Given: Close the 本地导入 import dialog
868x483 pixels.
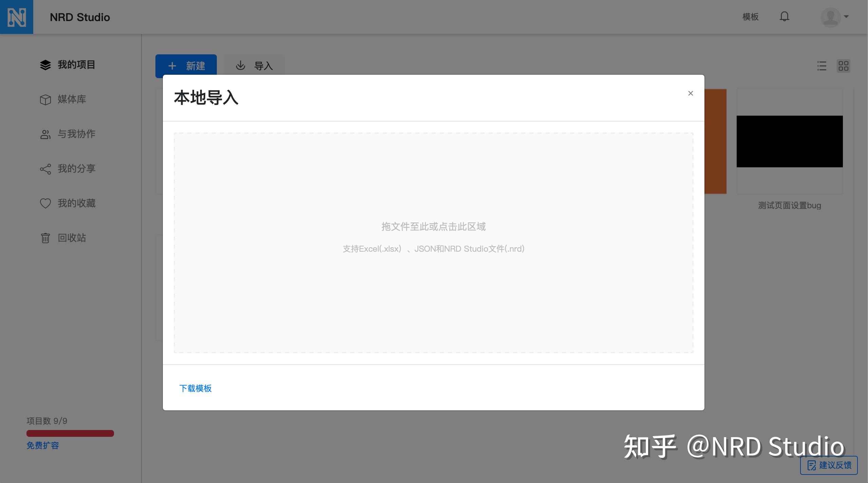Looking at the screenshot, I should point(690,93).
